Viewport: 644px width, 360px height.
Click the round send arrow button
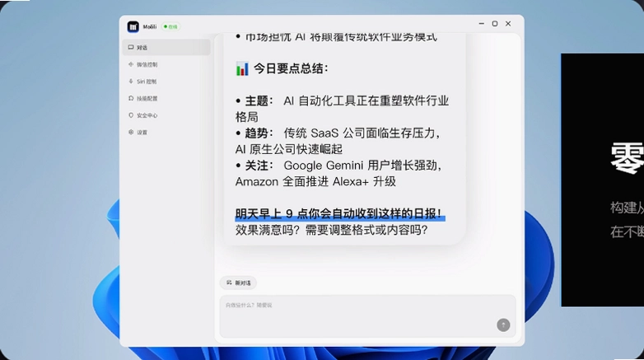click(x=503, y=325)
